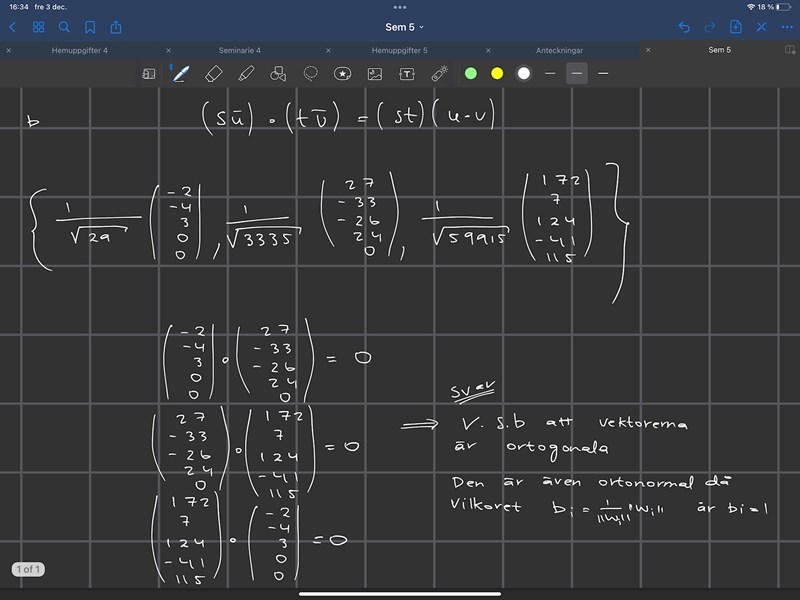Toggle the zoom window tool
Viewport: 800px width, 600px height.
click(149, 73)
